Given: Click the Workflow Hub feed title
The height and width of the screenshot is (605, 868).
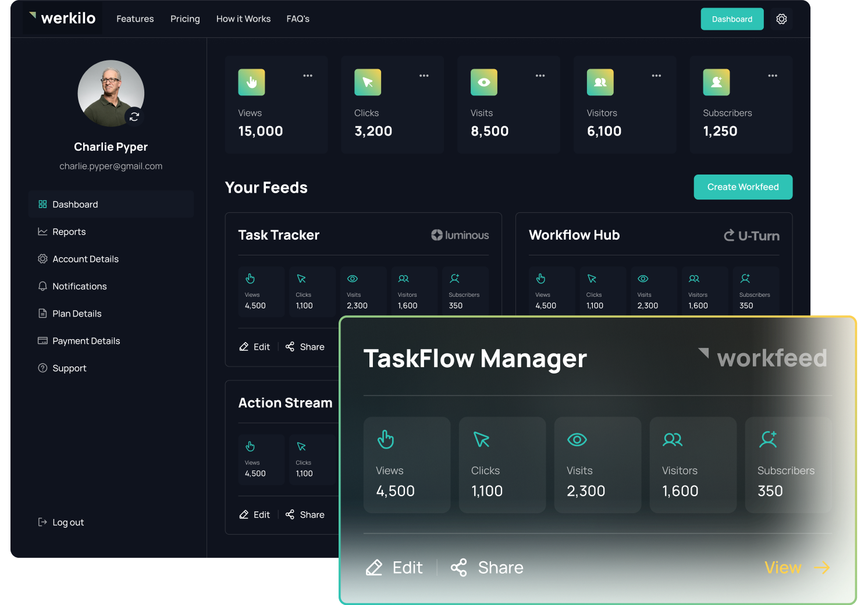Looking at the screenshot, I should pos(574,235).
